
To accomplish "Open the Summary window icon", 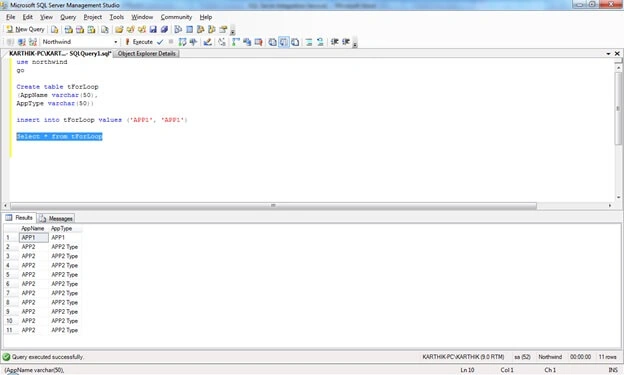I will [189, 29].
